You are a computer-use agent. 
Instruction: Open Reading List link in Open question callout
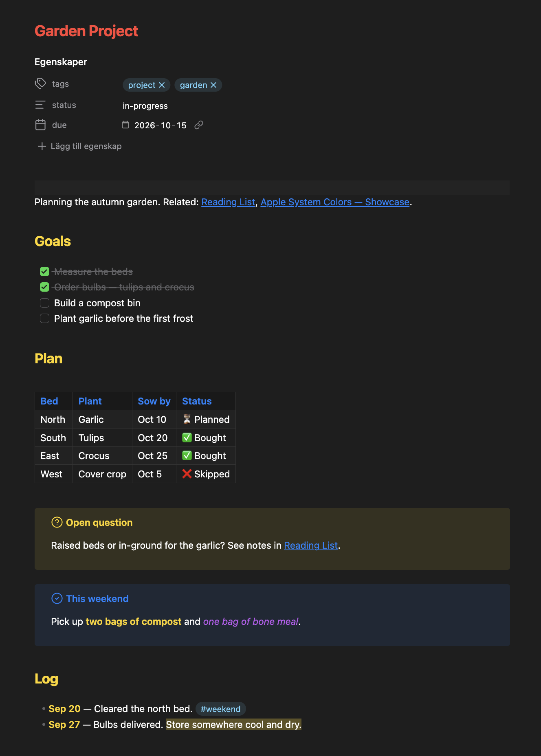311,545
